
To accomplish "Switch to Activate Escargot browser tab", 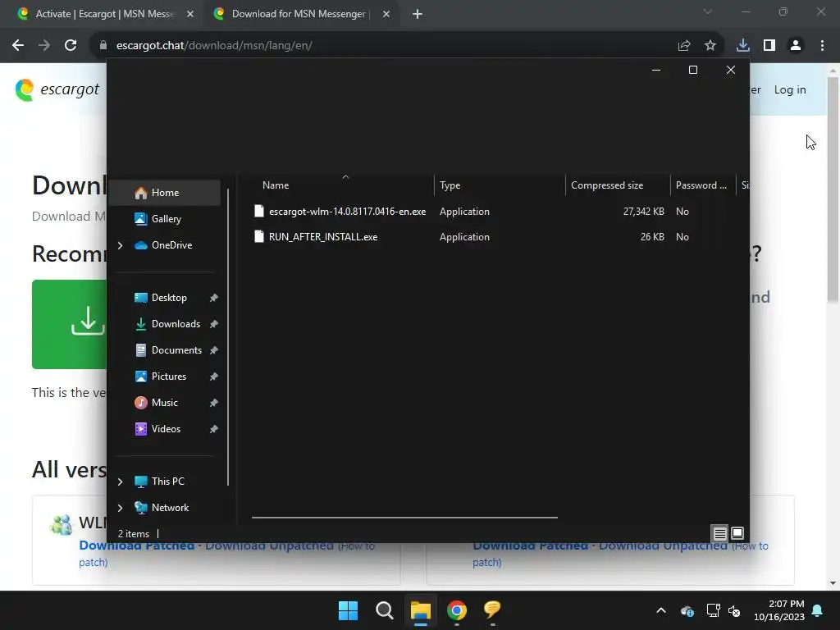I will tap(106, 14).
